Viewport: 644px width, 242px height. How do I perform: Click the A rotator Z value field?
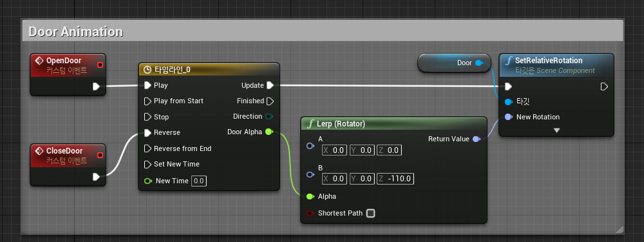pos(389,150)
